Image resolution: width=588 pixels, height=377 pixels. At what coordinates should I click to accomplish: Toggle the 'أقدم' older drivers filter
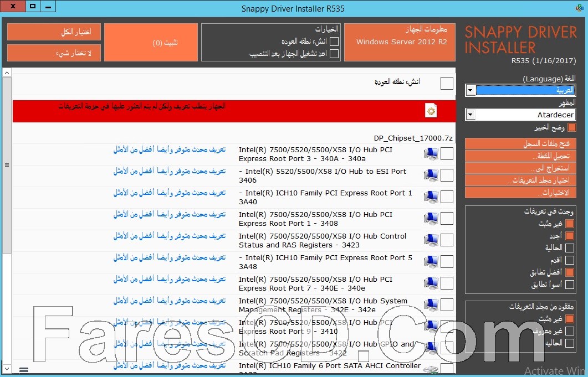[570, 260]
